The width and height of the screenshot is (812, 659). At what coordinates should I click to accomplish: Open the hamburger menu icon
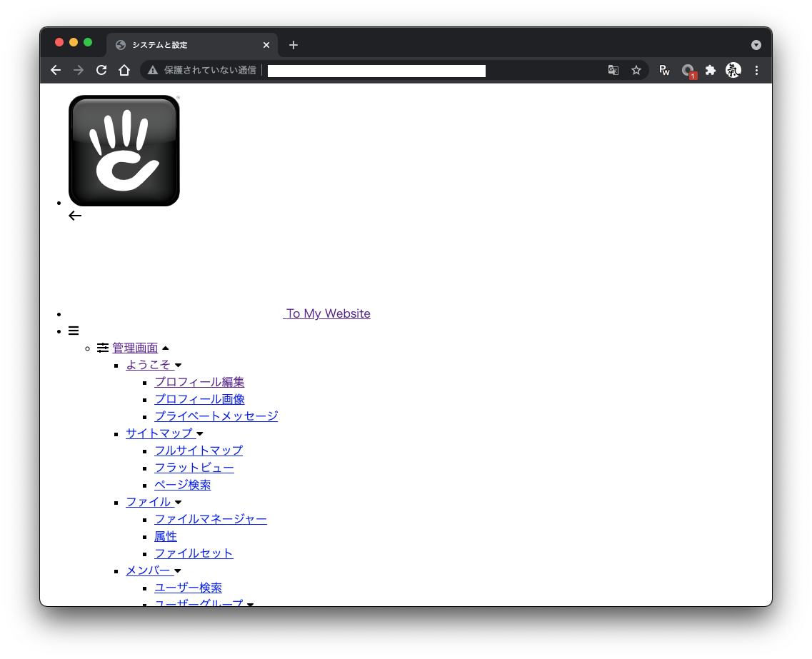click(74, 331)
